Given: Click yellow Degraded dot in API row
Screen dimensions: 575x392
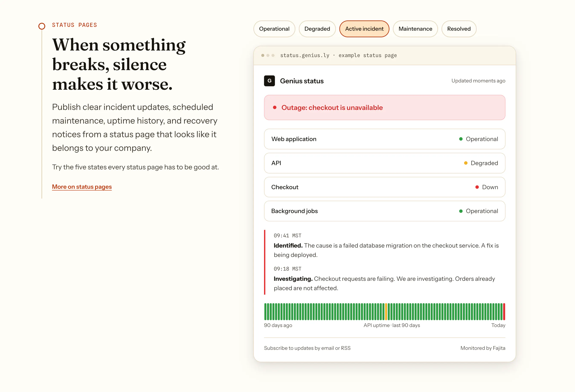Looking at the screenshot, I should tap(466, 163).
